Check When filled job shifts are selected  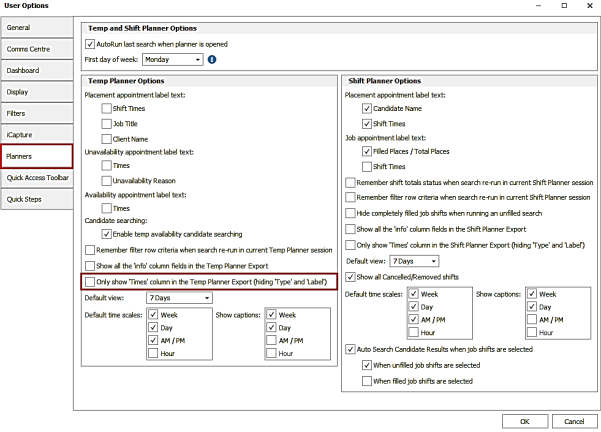tap(367, 381)
